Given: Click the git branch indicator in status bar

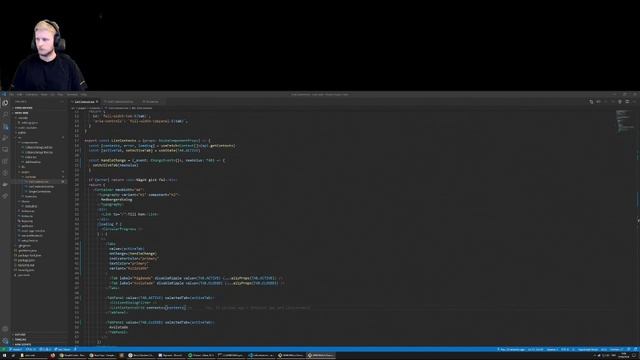Looking at the screenshot, I should (x=16, y=349).
